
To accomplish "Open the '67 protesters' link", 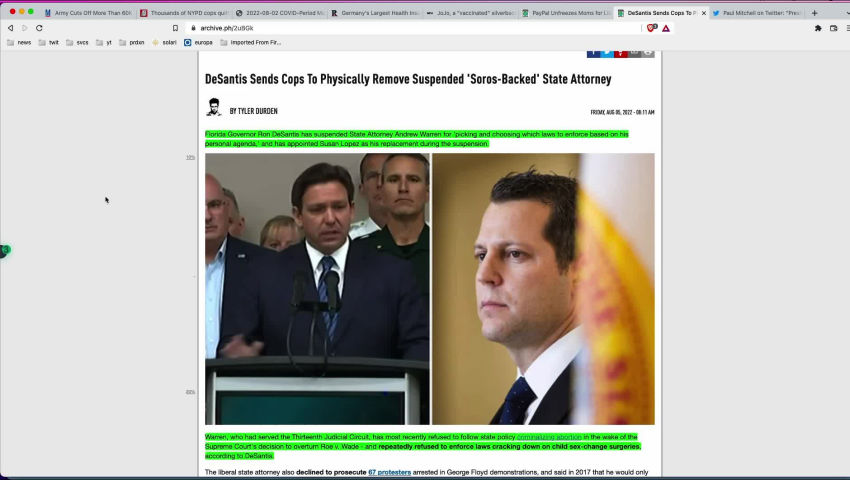I will 389,472.
